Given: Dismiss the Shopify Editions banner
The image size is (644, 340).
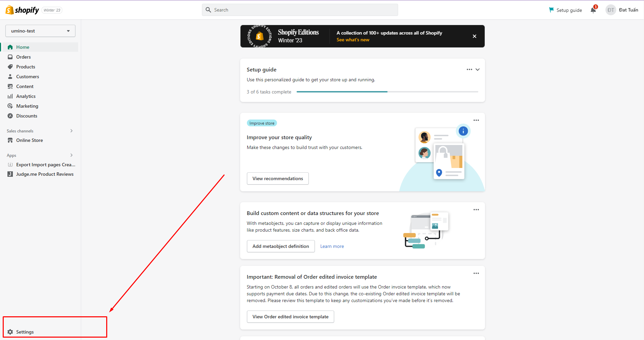Looking at the screenshot, I should coord(475,36).
